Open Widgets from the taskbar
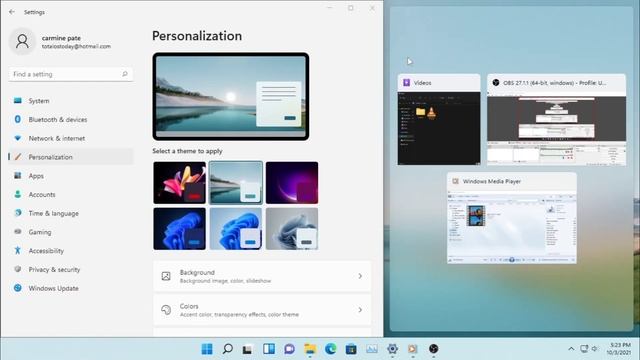The width and height of the screenshot is (640, 360). 269,349
